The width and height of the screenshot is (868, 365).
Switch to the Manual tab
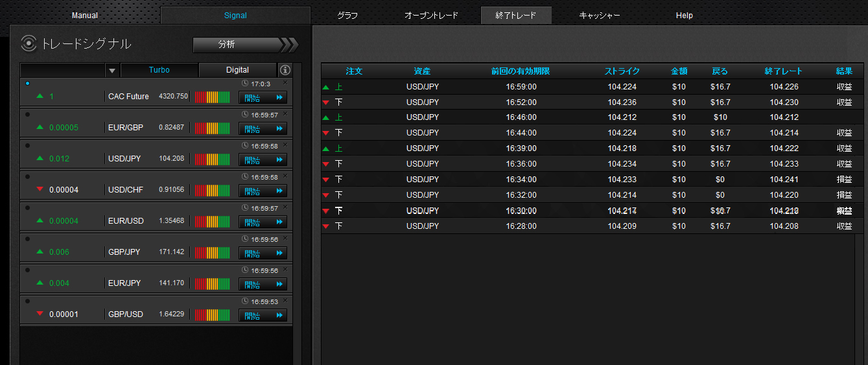[85, 16]
